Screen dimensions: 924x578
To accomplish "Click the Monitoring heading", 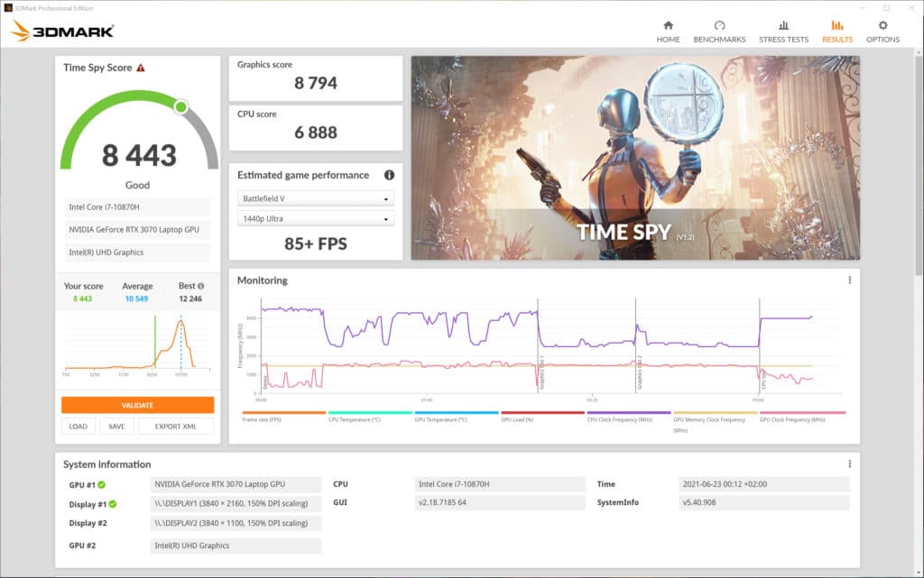I will (x=263, y=280).
